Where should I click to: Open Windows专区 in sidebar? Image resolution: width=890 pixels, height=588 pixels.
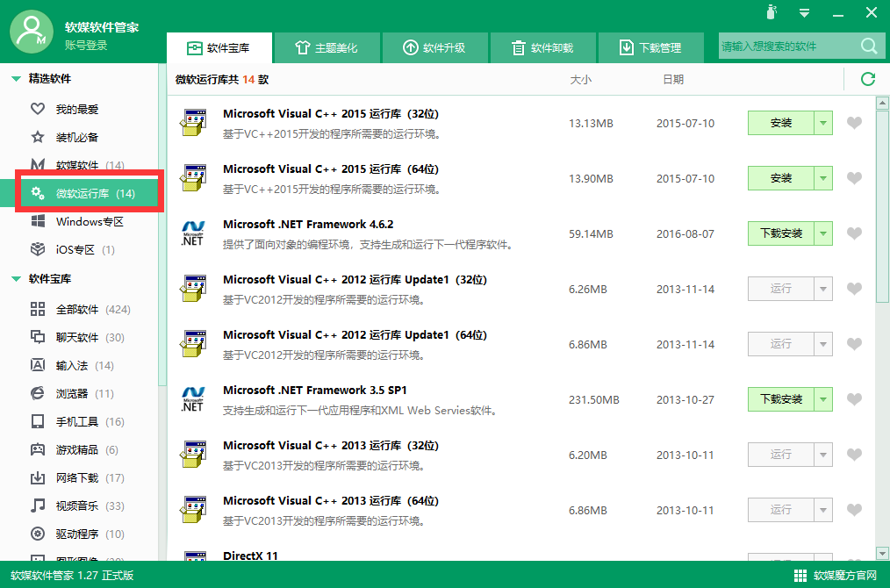77,221
